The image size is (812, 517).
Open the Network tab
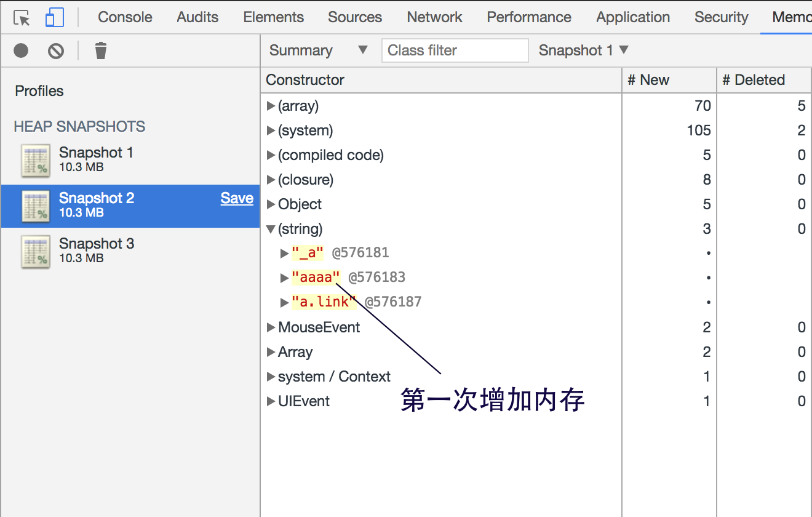tap(434, 17)
